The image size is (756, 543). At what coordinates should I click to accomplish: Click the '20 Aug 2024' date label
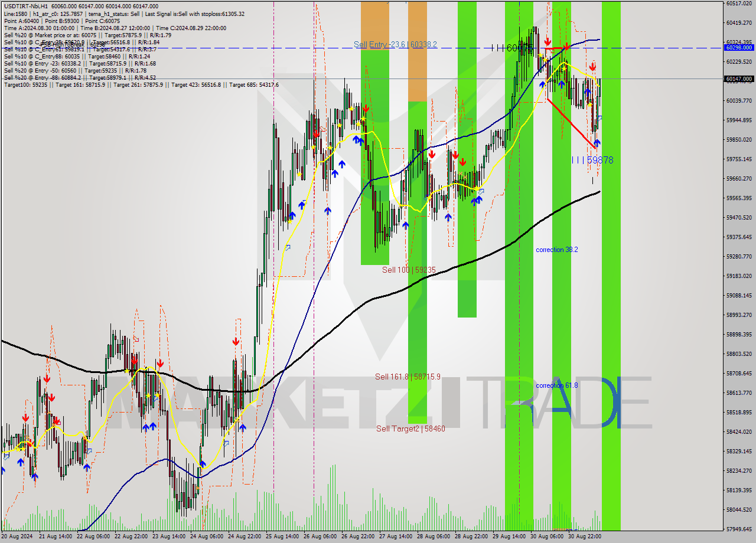point(18,536)
